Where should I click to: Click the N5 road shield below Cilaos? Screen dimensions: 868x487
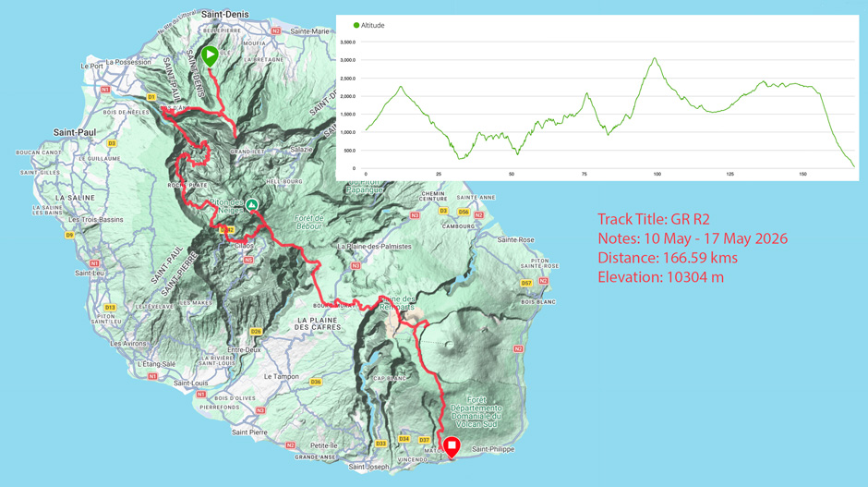point(248,260)
